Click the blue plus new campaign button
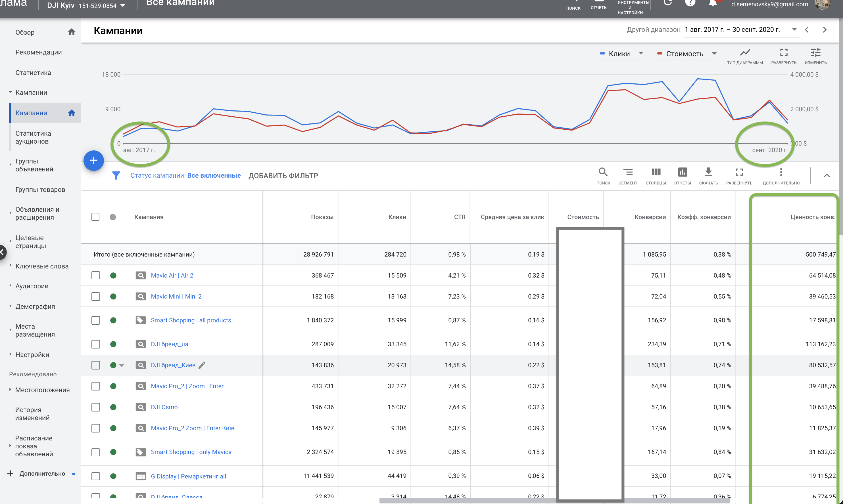Screen dimensions: 843x504 click(x=94, y=160)
